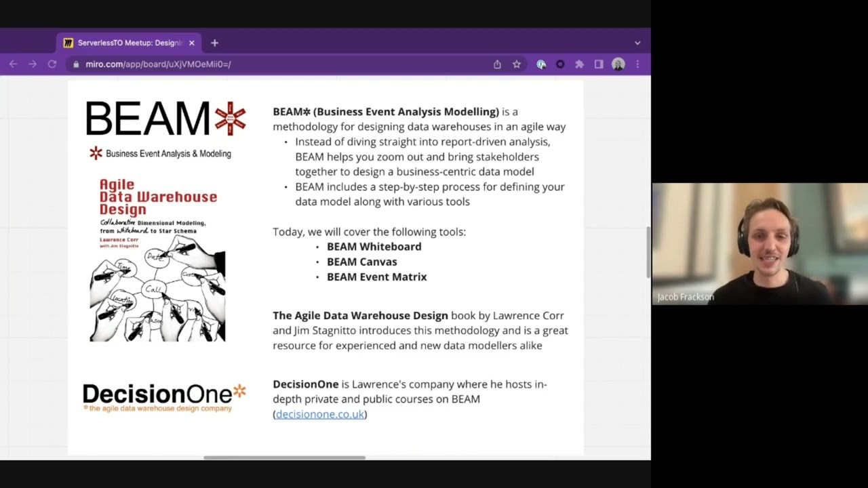
Task: Expand the tab search chevron
Action: [x=637, y=43]
